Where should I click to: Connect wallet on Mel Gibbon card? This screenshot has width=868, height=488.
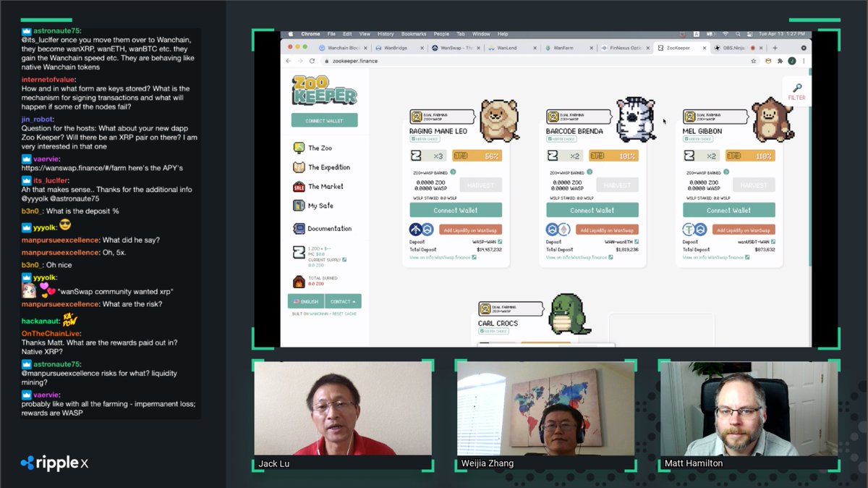(x=729, y=210)
